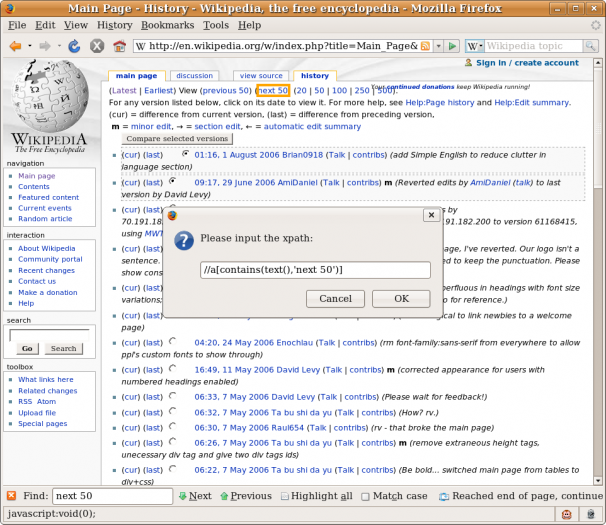The image size is (606, 525).
Task: Click the page scrollbar up arrow
Action: pyautogui.click(x=598, y=62)
